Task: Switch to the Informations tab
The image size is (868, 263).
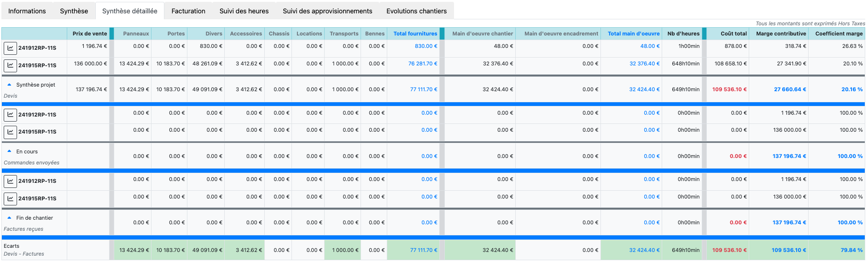Action: [27, 11]
